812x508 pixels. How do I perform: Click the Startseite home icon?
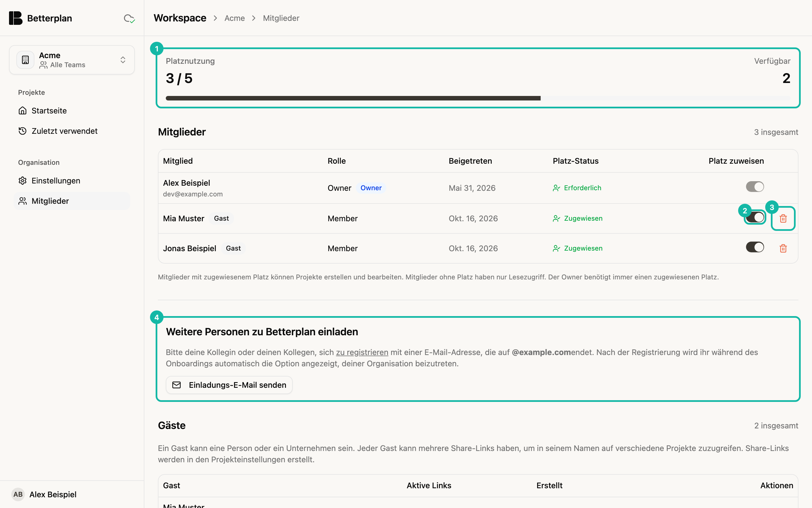pyautogui.click(x=23, y=111)
